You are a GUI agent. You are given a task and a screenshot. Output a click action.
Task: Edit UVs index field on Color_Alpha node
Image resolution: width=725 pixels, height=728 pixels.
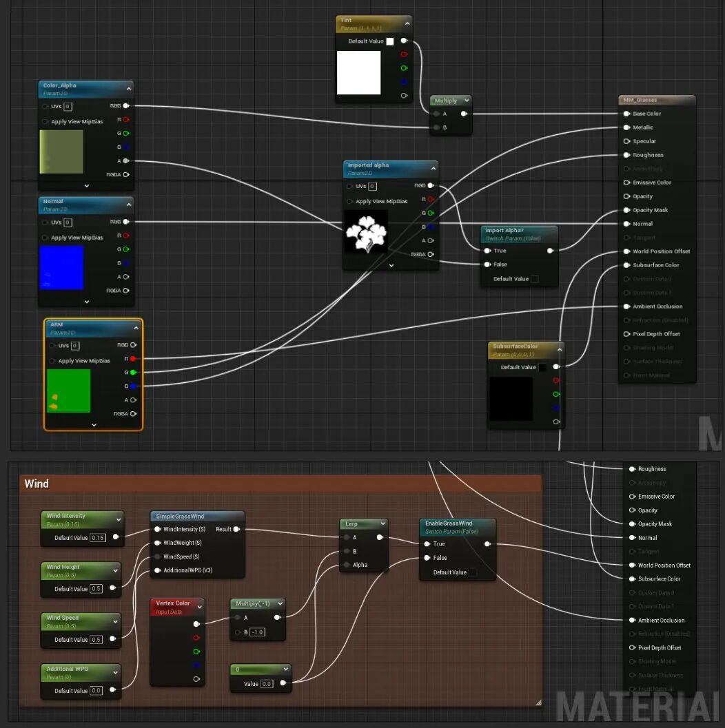(x=68, y=106)
